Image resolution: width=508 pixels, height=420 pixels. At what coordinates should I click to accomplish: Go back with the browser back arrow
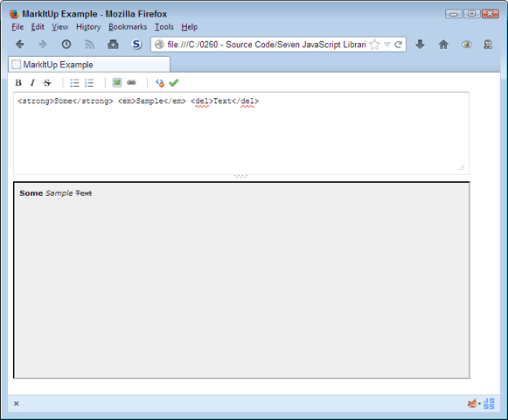tap(20, 44)
